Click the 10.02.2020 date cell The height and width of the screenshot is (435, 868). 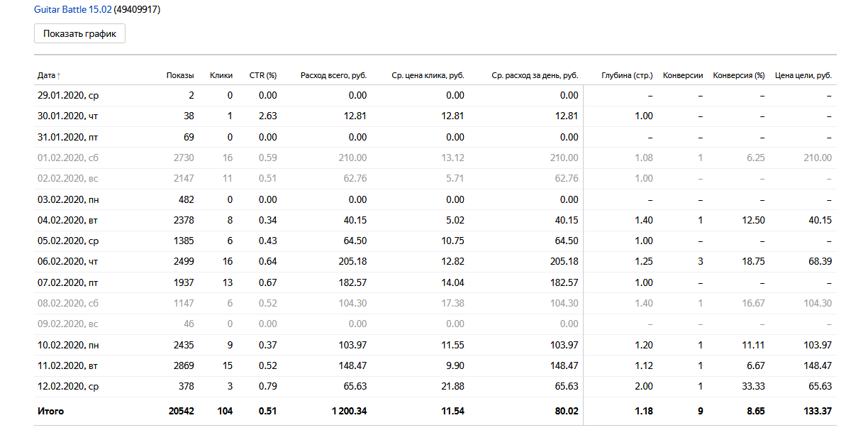click(x=64, y=346)
